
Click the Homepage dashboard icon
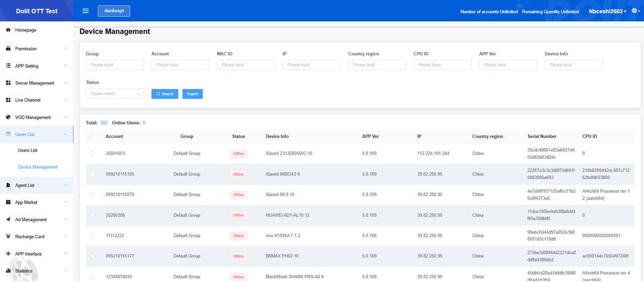pos(9,30)
